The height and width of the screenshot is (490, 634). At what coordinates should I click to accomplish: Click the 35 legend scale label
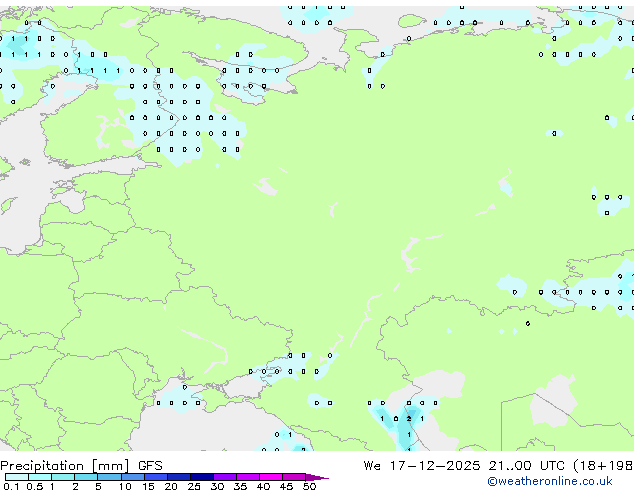coord(240,486)
